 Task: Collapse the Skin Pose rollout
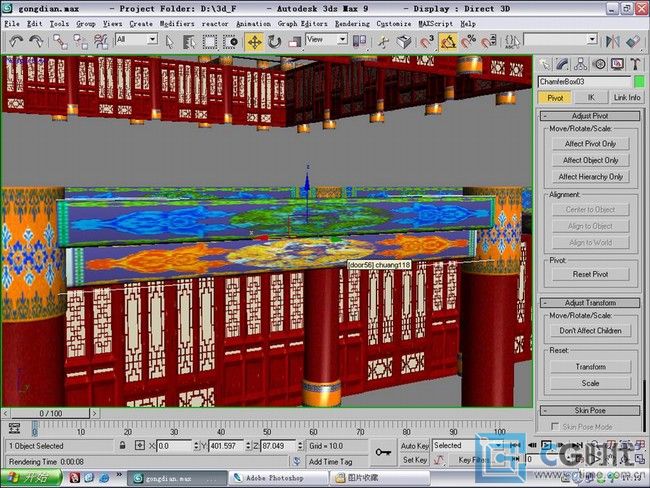(590, 410)
